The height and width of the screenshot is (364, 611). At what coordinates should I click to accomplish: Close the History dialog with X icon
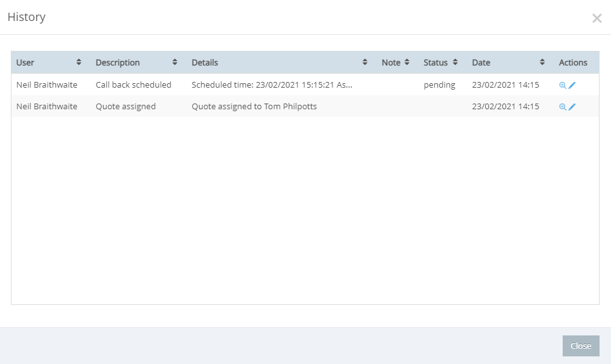tap(596, 18)
